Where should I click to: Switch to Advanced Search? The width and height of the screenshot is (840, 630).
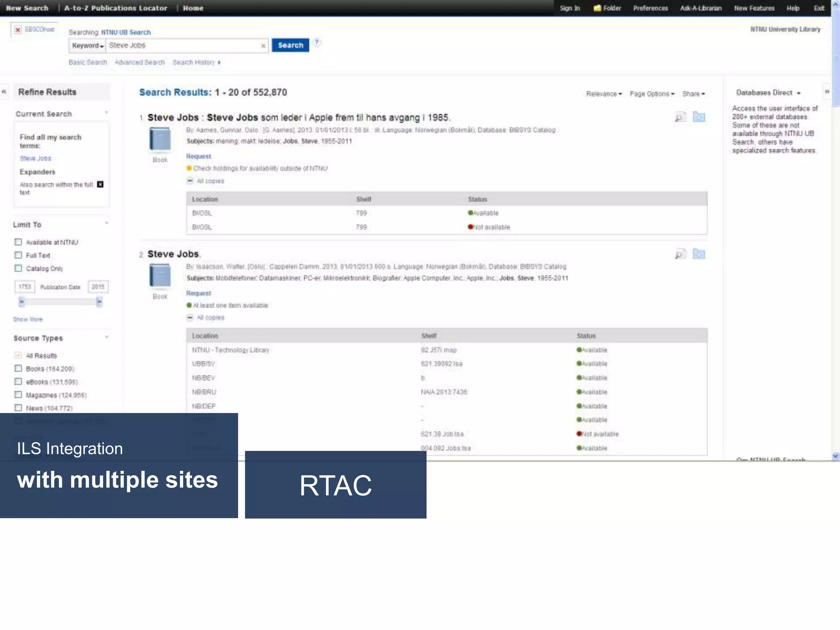point(140,62)
